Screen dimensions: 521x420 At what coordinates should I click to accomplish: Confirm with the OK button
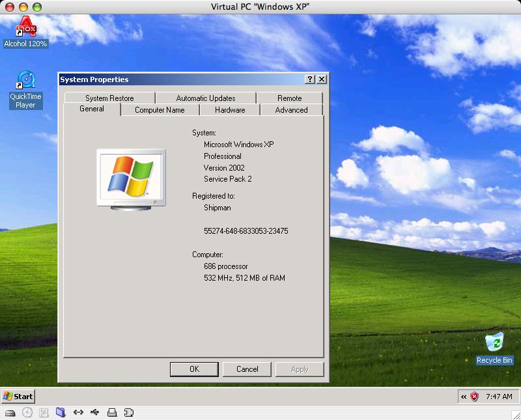click(x=194, y=369)
